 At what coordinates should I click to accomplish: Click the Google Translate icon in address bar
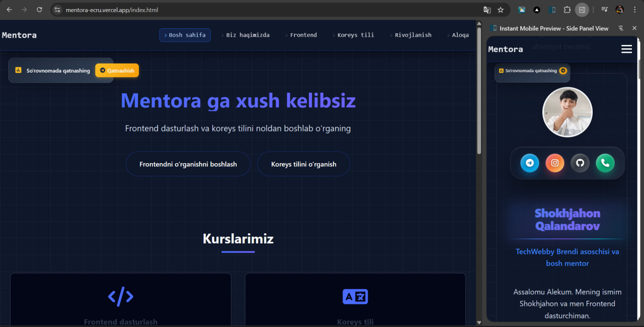tap(487, 10)
